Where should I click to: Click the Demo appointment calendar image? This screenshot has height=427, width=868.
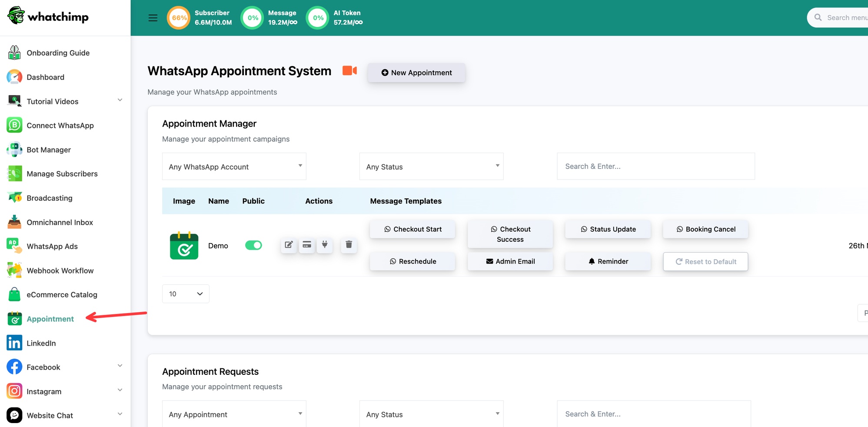184,246
